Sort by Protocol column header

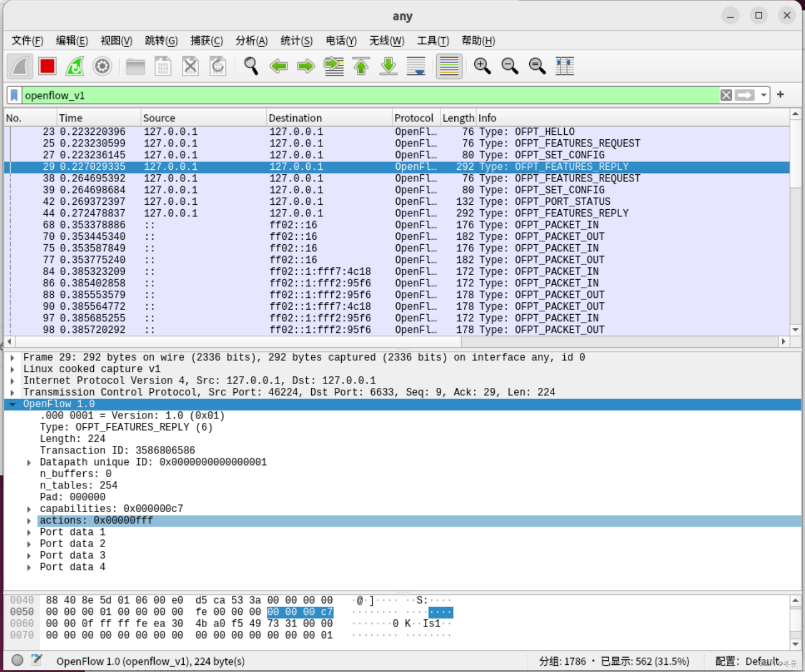click(x=416, y=118)
